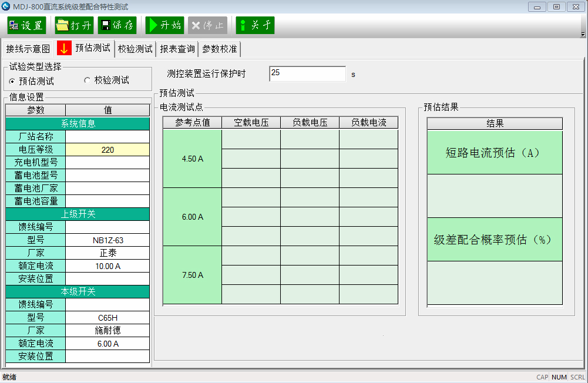Start the test with 开始 button
Viewport: 588px width, 383px height.
coord(164,26)
